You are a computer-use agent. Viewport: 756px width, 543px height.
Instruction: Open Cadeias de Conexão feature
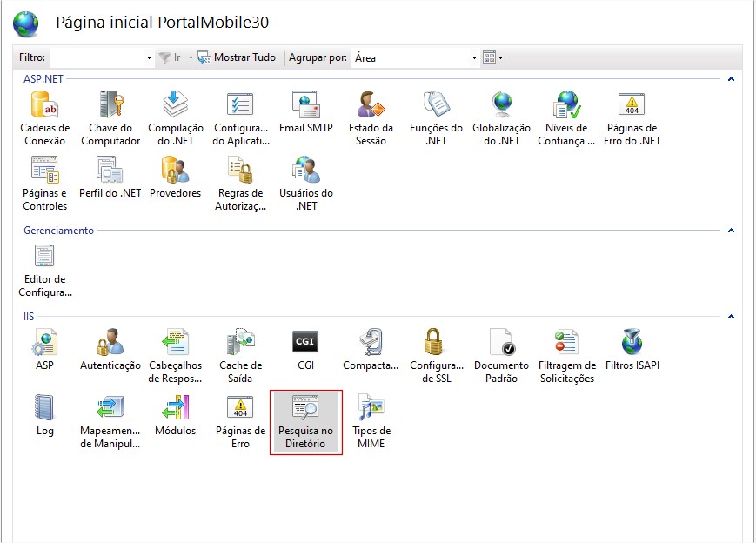tap(45, 118)
